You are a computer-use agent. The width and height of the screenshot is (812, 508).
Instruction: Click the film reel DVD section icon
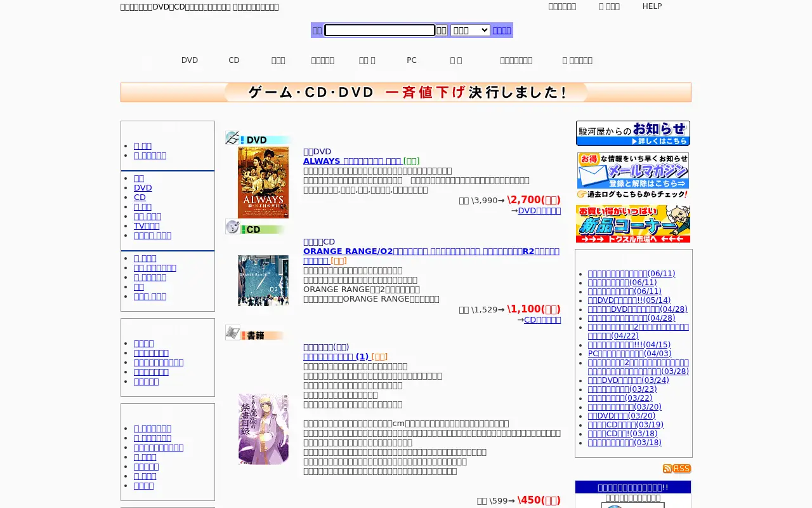click(232, 138)
